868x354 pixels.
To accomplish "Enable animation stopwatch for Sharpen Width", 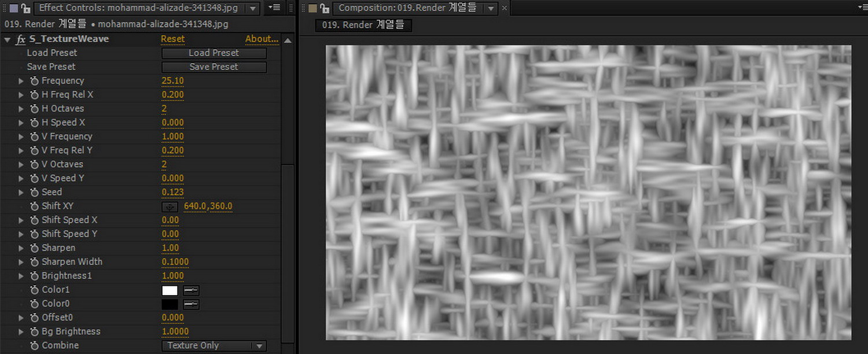I will pyautogui.click(x=34, y=261).
